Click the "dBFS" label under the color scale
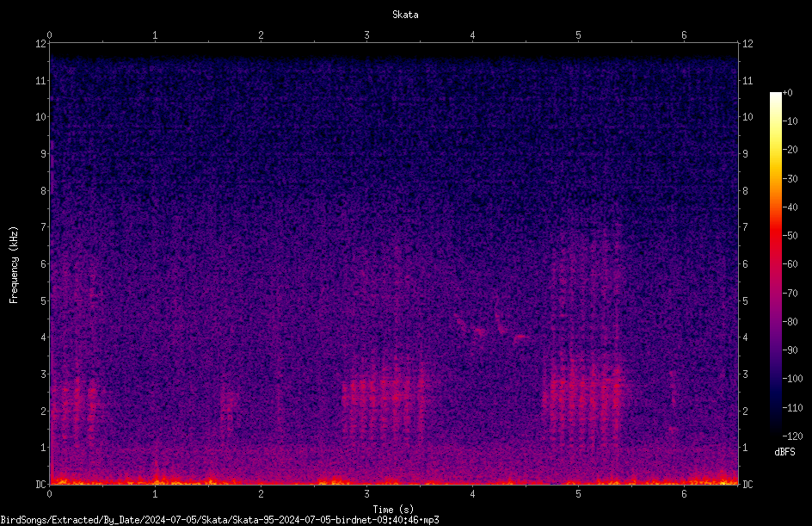 (x=784, y=452)
